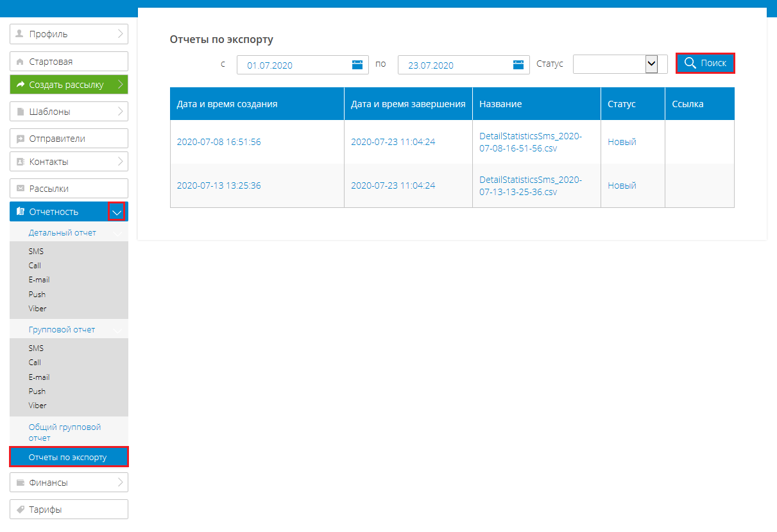
Task: Click creation time 2020-07-13 13:25:36
Action: 219,185
